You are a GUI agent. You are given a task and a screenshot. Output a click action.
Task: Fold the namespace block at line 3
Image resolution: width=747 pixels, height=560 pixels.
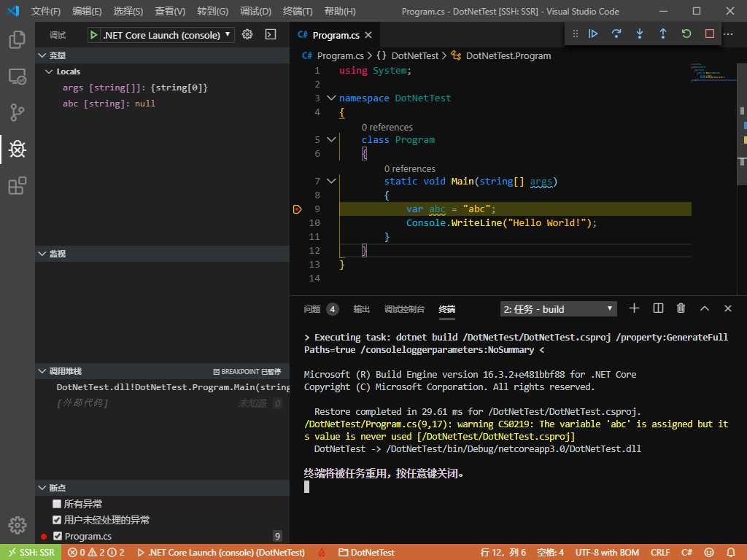(332, 98)
